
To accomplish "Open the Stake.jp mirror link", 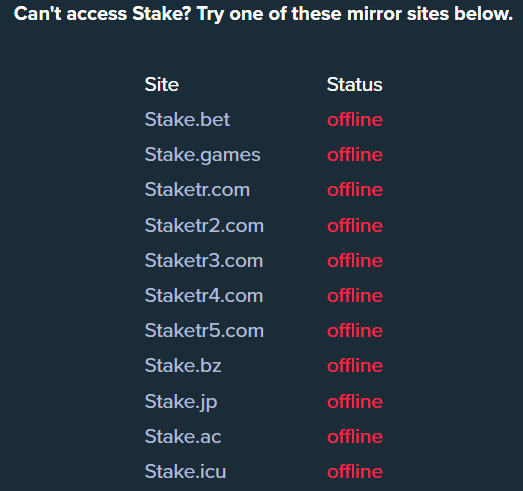I will coord(181,402).
